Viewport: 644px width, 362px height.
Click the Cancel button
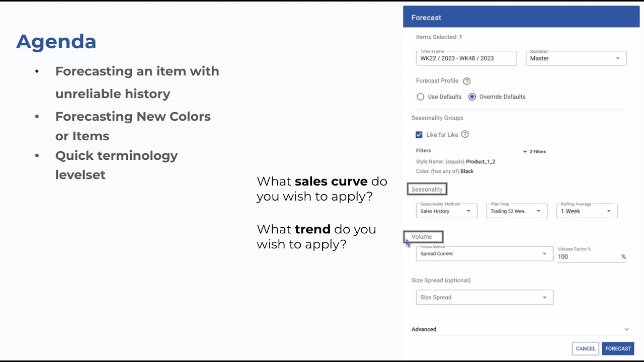pos(586,348)
